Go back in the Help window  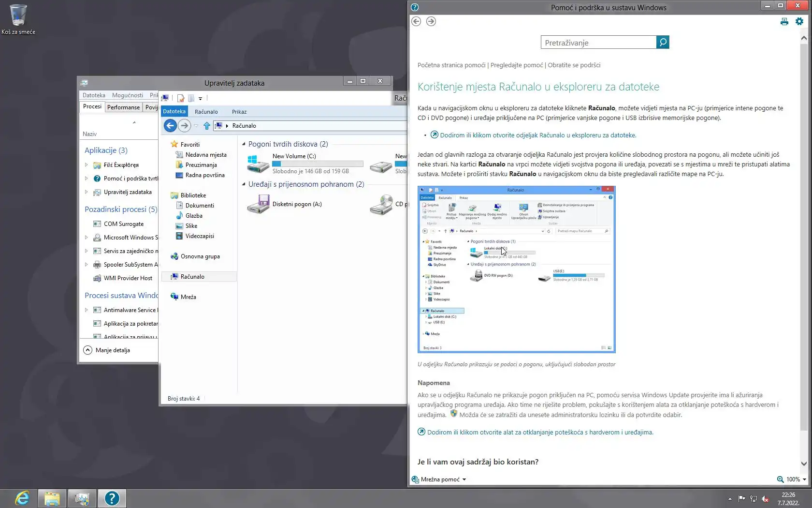416,21
